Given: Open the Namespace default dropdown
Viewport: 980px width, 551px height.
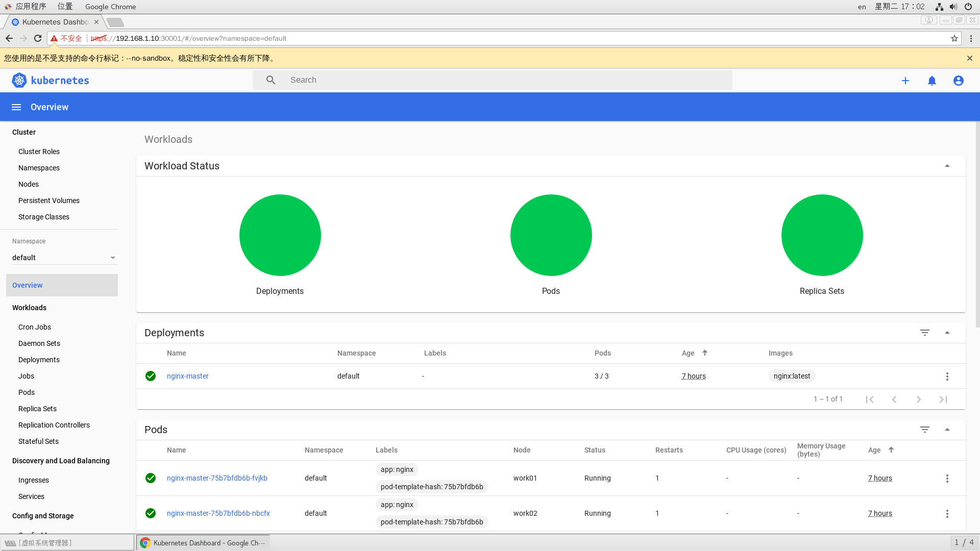Looking at the screenshot, I should click(x=64, y=258).
